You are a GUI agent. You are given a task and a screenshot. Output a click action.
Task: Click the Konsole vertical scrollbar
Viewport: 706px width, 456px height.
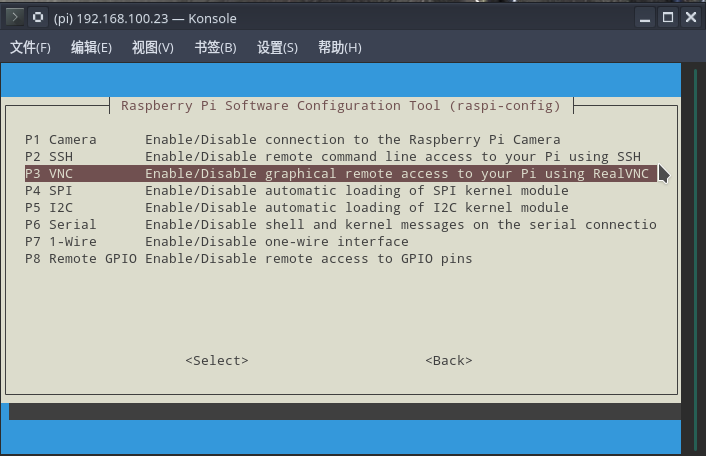point(695,259)
